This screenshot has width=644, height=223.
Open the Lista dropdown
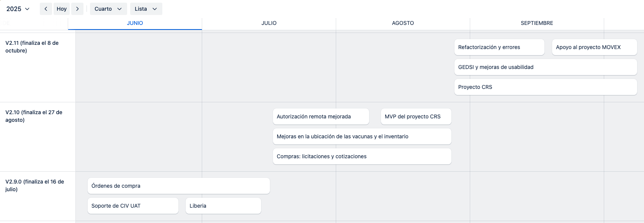tap(146, 9)
